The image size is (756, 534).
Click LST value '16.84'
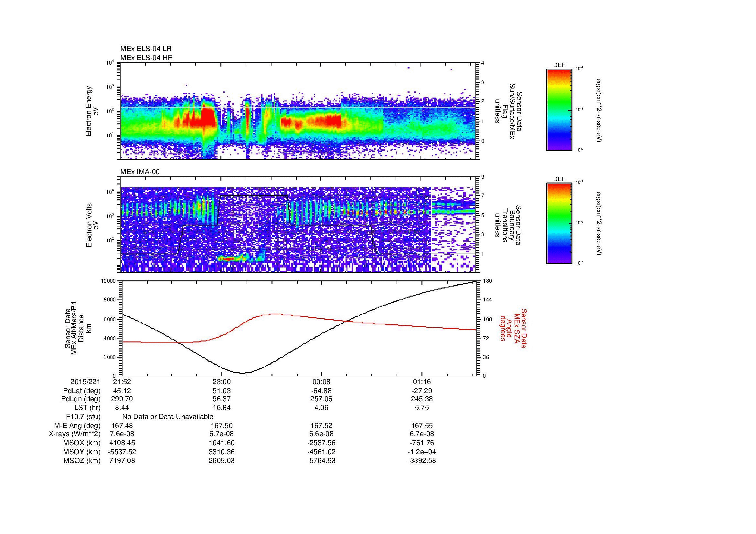pos(222,408)
